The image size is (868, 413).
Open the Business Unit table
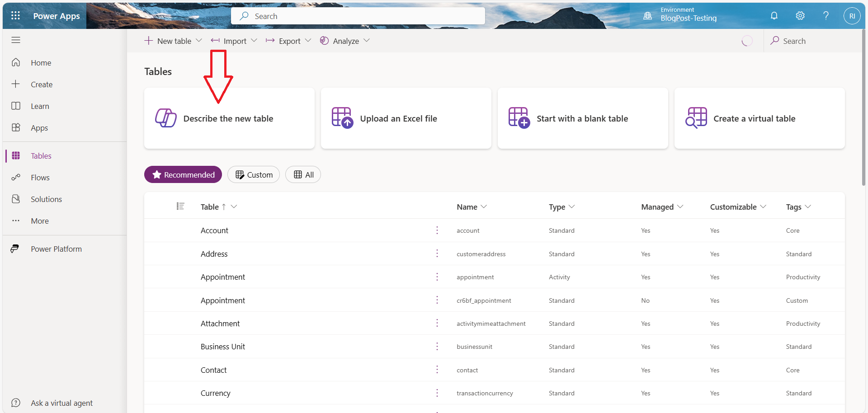pyautogui.click(x=223, y=347)
